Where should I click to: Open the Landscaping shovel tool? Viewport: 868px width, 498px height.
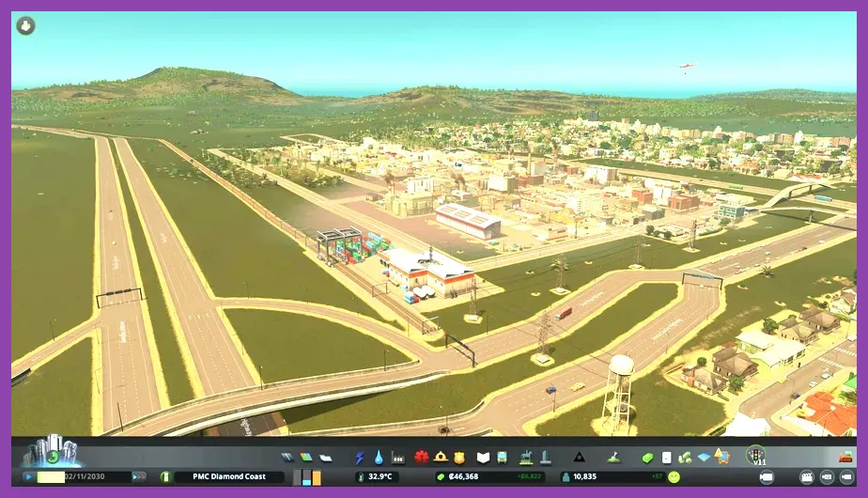(x=613, y=458)
